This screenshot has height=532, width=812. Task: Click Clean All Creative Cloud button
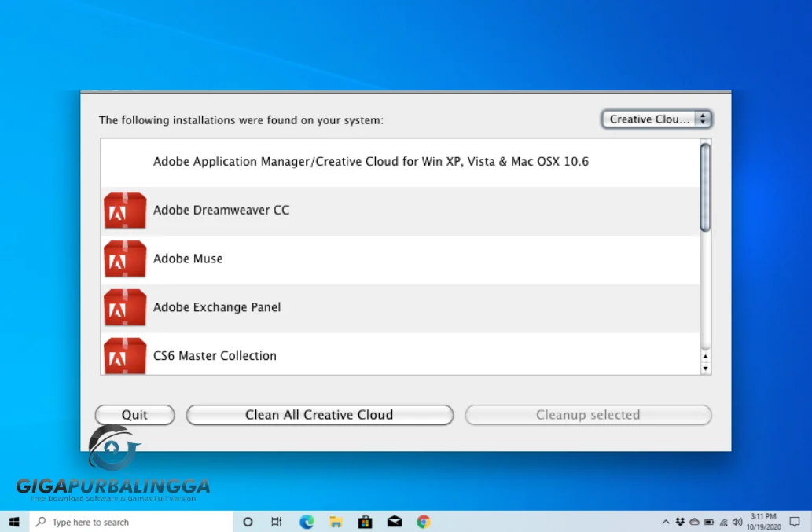319,415
